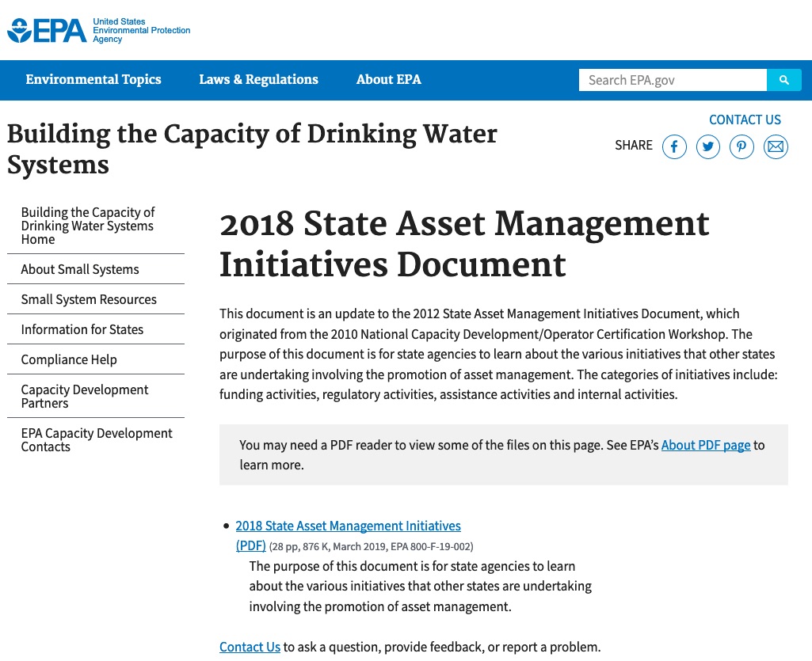The width and height of the screenshot is (812, 661).
Task: Click the EPA logo in the header
Action: click(x=47, y=31)
